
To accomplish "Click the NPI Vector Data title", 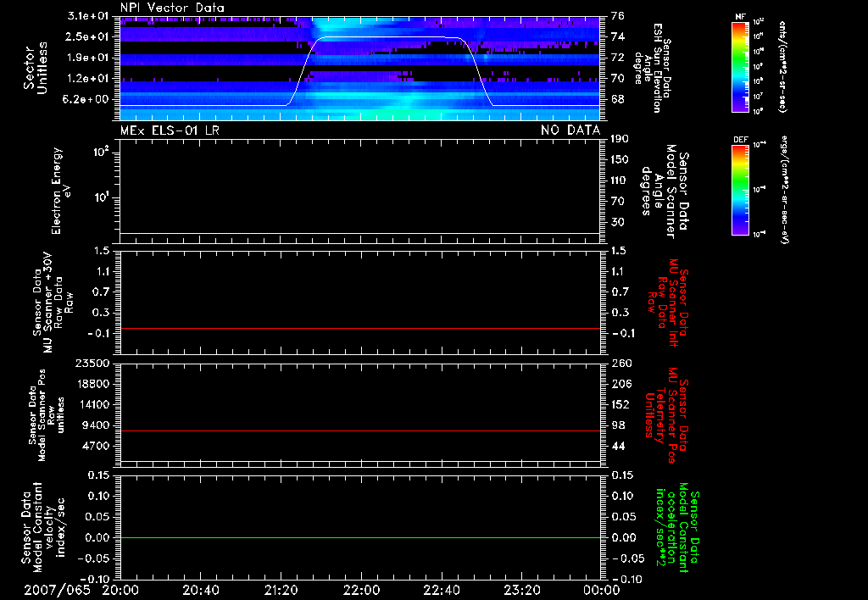I will coord(173,8).
